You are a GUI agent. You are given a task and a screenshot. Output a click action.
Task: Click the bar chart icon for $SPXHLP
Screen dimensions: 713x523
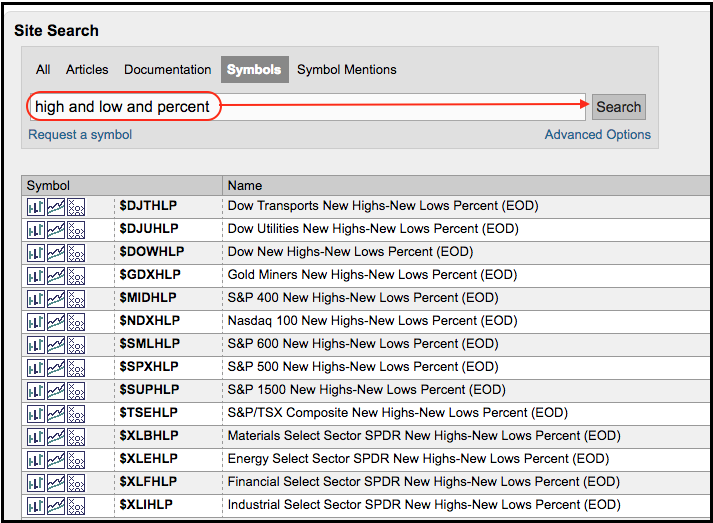pyautogui.click(x=35, y=367)
